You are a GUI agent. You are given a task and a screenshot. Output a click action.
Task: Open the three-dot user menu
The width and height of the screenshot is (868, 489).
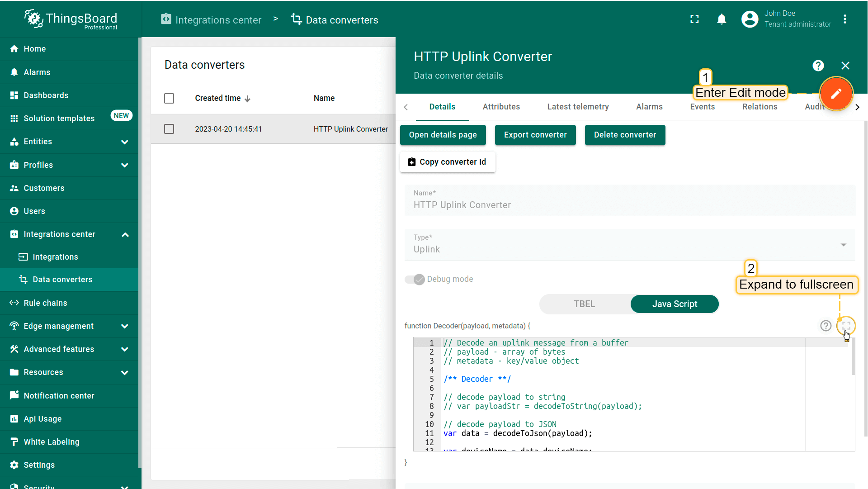click(x=844, y=19)
